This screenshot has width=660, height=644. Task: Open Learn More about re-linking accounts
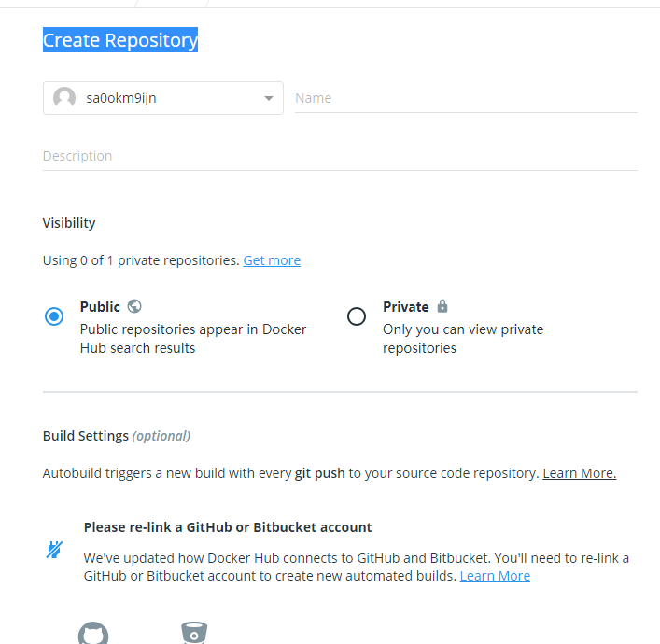[x=495, y=576]
